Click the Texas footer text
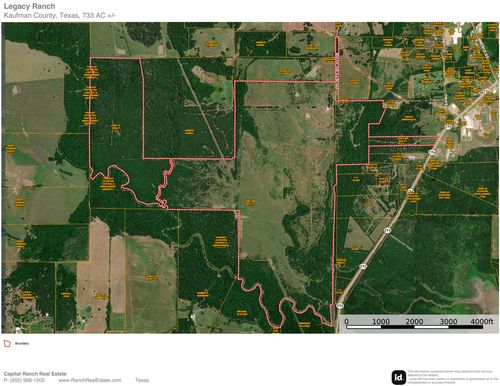 [142, 380]
